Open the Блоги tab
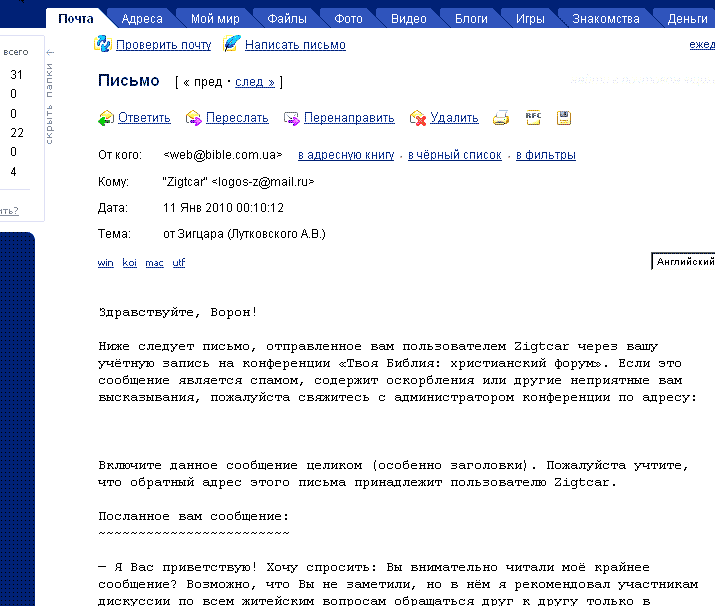 point(471,18)
